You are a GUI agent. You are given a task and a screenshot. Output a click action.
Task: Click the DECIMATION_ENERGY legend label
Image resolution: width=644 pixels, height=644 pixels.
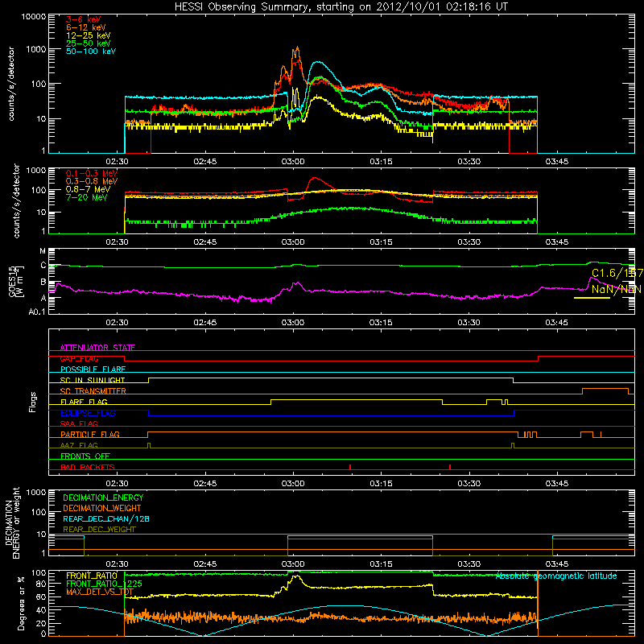(103, 497)
